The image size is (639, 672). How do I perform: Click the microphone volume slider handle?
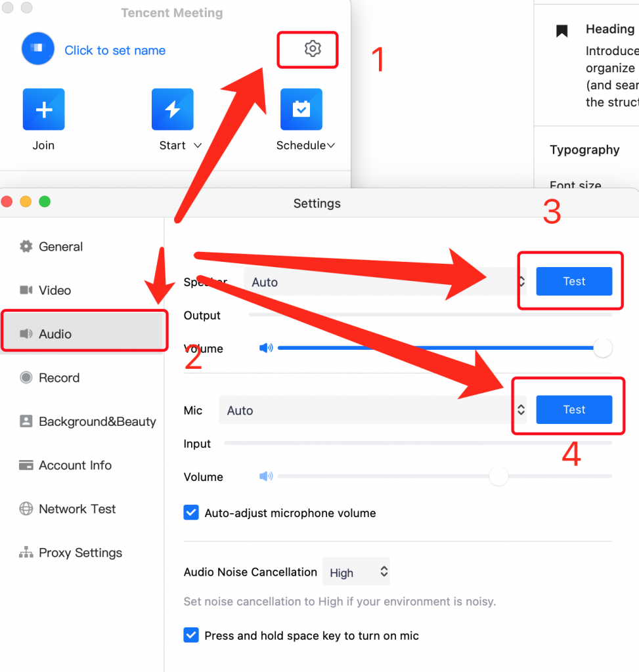pos(498,476)
